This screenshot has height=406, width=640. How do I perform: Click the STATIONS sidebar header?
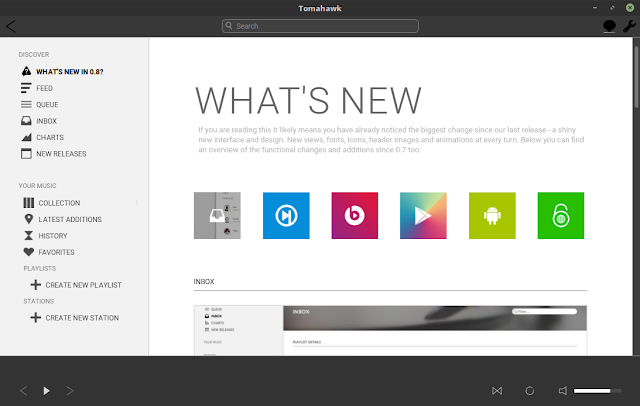39,301
